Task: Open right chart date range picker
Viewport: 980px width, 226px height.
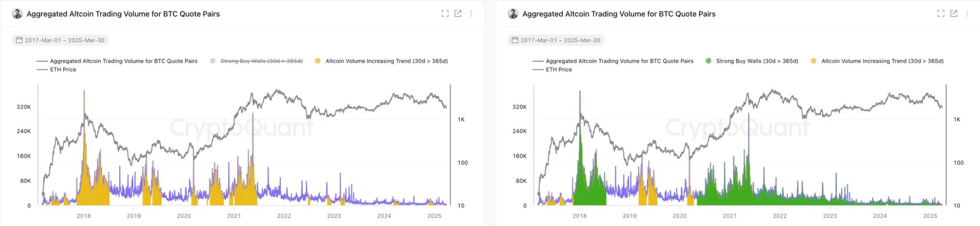Action: (x=560, y=40)
